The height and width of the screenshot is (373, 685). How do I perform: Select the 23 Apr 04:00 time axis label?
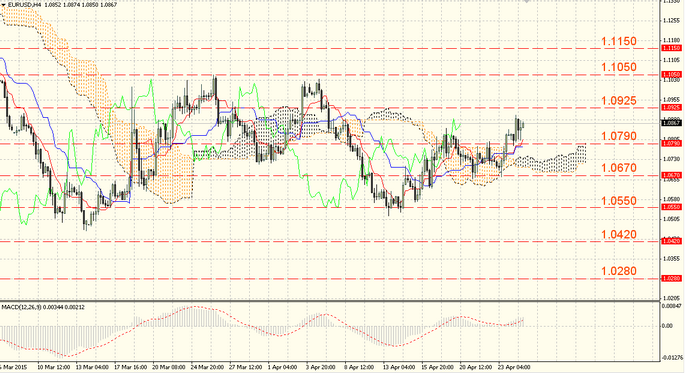[514, 367]
